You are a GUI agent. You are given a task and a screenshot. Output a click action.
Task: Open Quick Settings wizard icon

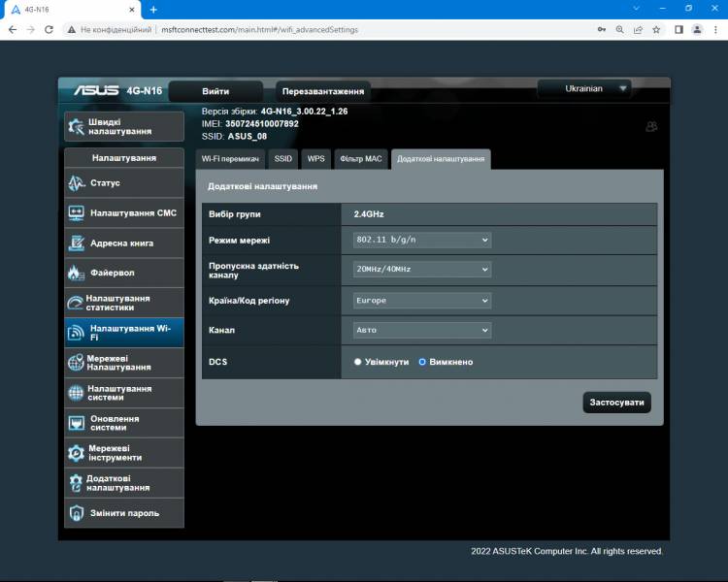76,126
